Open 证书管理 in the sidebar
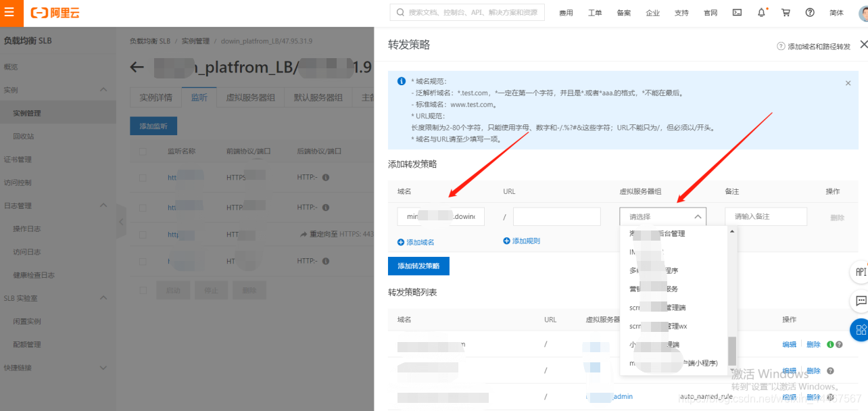868x411 pixels. coord(18,160)
